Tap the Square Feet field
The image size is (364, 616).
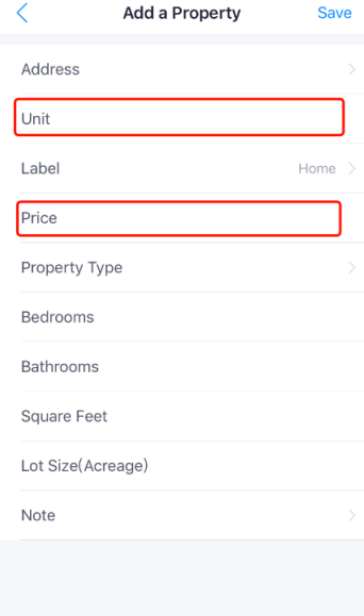(182, 416)
